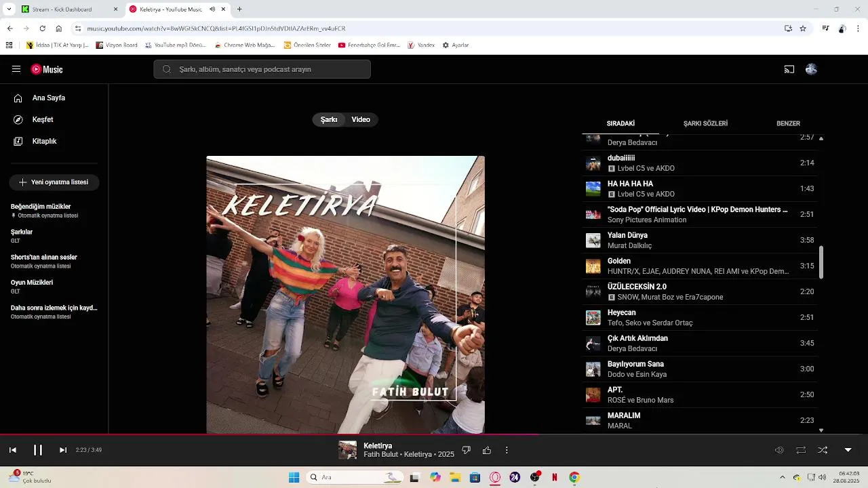Viewport: 868px width, 488px height.
Task: Open File Explorer from taskbar
Action: click(x=455, y=477)
